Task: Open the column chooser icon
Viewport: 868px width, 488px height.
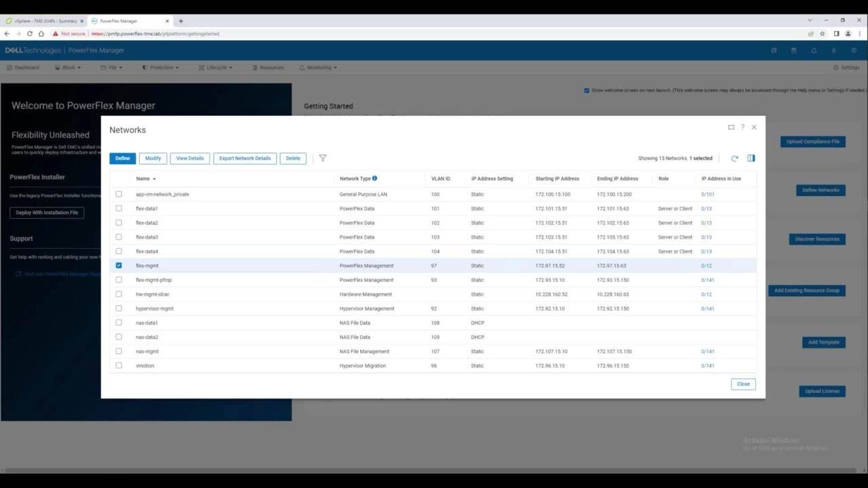Action: [751, 158]
